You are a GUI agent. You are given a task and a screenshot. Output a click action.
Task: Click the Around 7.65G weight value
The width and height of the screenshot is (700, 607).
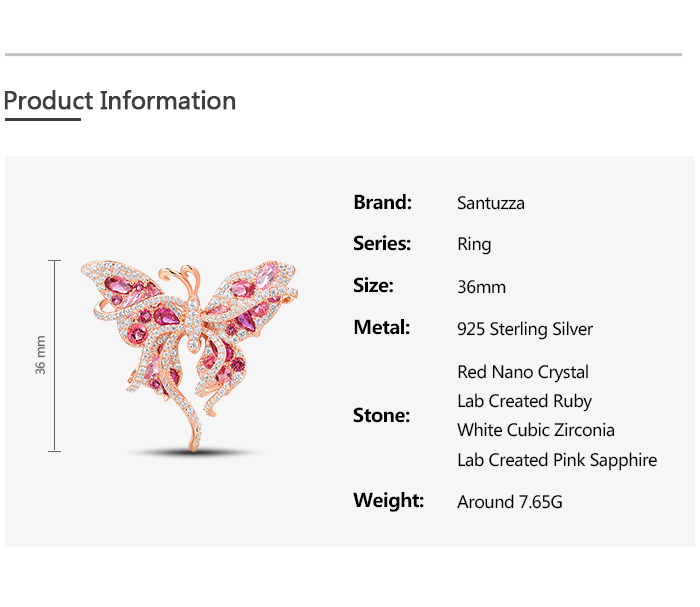coord(509,502)
